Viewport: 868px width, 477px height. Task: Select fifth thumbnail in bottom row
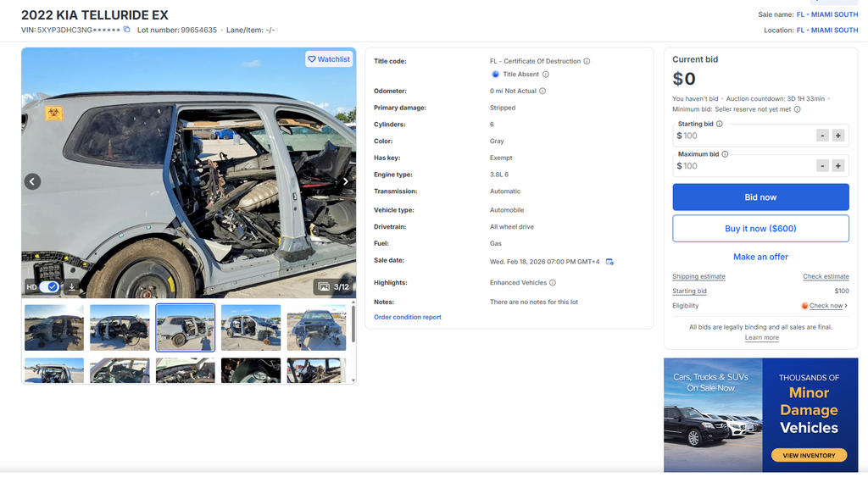(317, 370)
